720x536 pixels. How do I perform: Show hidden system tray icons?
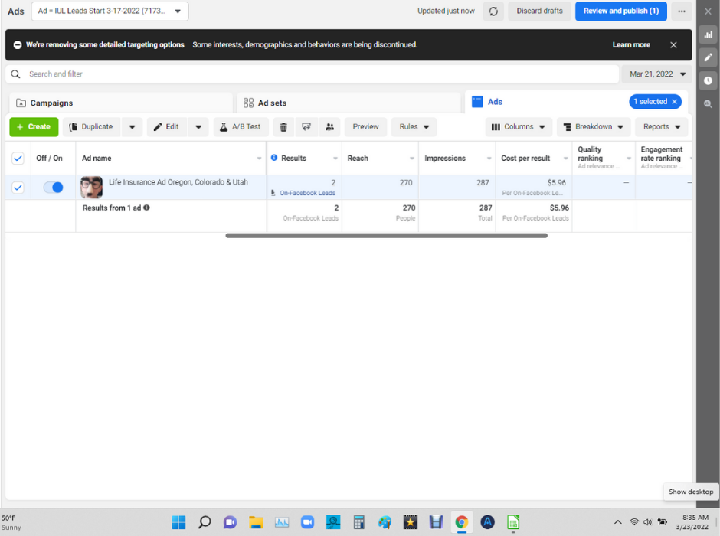618,522
